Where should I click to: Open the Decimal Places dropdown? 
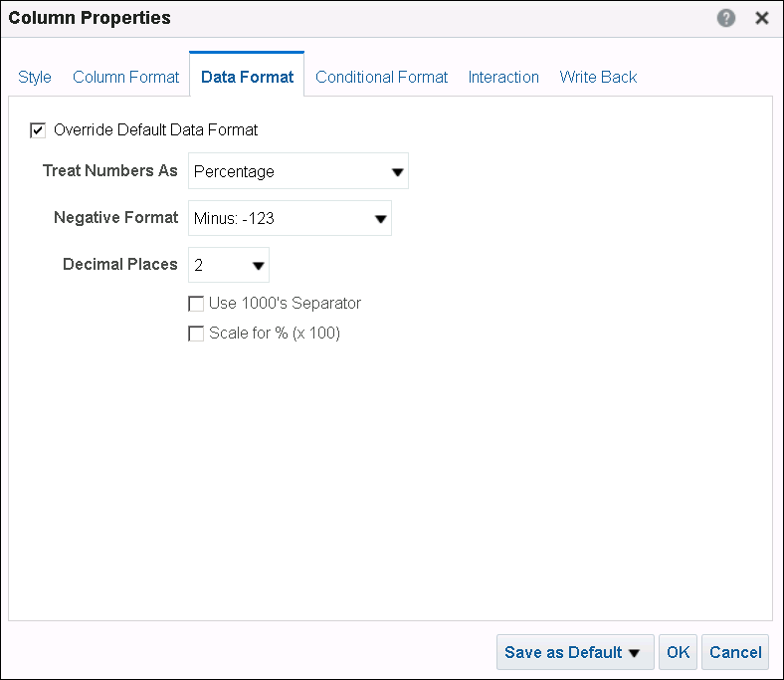[228, 265]
